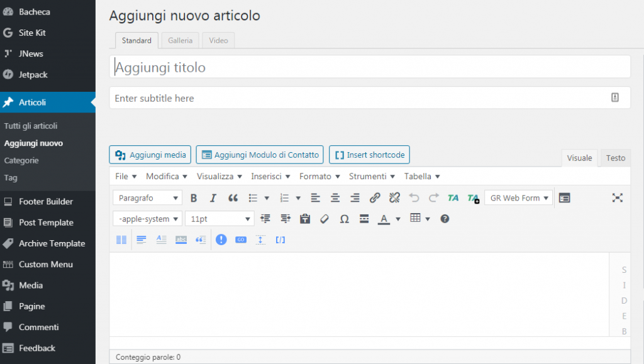Undo the last edit

click(414, 198)
